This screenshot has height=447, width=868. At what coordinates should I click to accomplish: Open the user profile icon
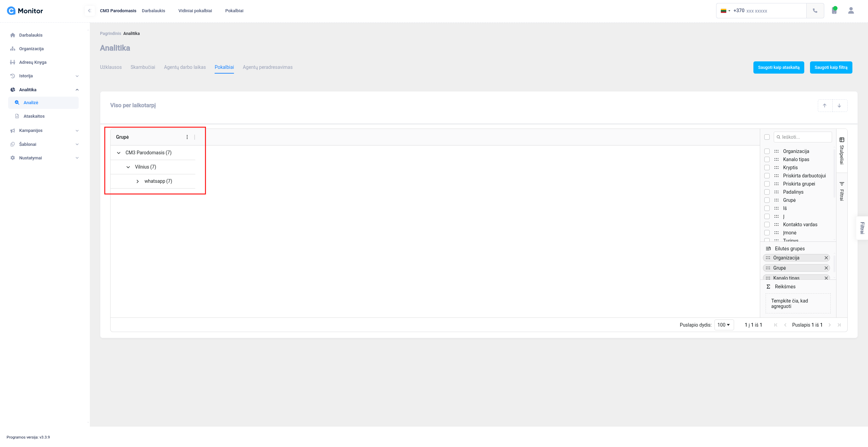pos(851,11)
